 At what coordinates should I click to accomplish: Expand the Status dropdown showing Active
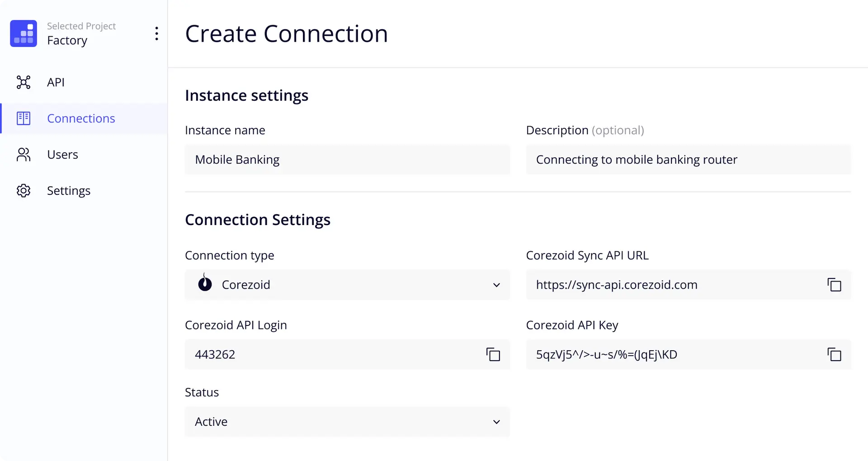[347, 422]
